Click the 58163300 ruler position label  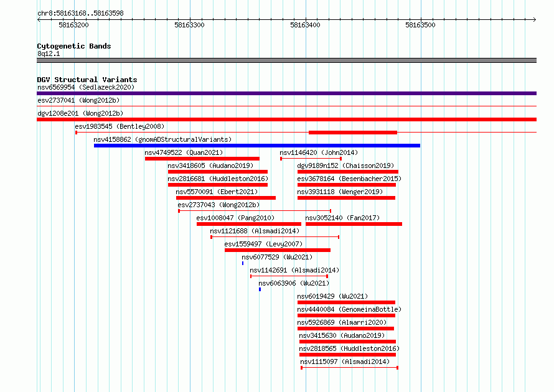tap(189, 25)
